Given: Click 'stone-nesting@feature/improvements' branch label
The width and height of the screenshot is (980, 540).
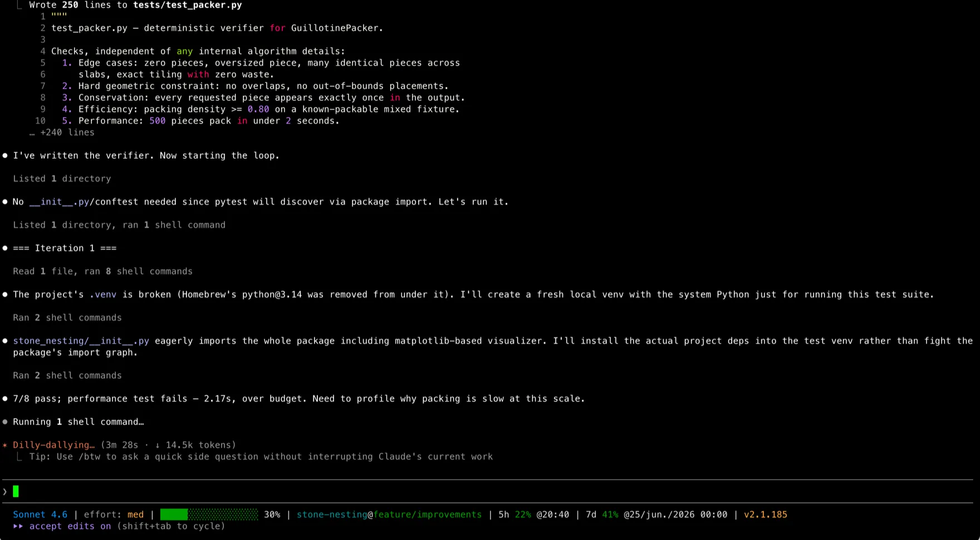Looking at the screenshot, I should pyautogui.click(x=389, y=514).
